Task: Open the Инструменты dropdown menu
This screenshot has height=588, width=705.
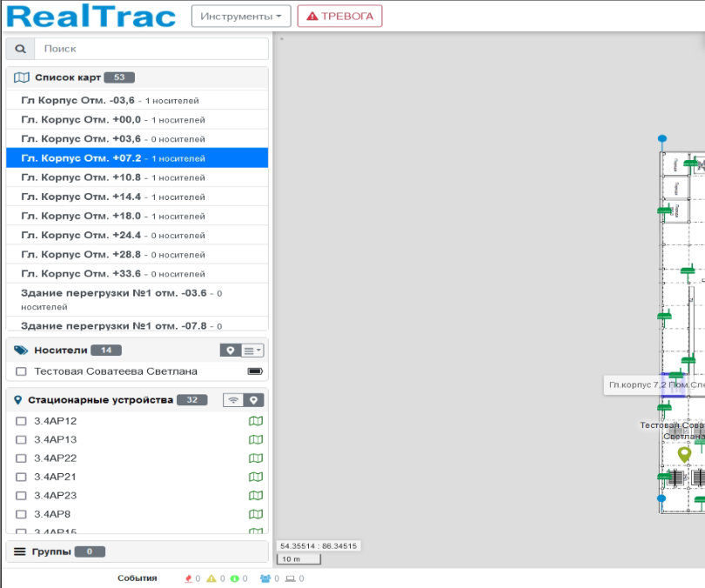Action: [241, 17]
